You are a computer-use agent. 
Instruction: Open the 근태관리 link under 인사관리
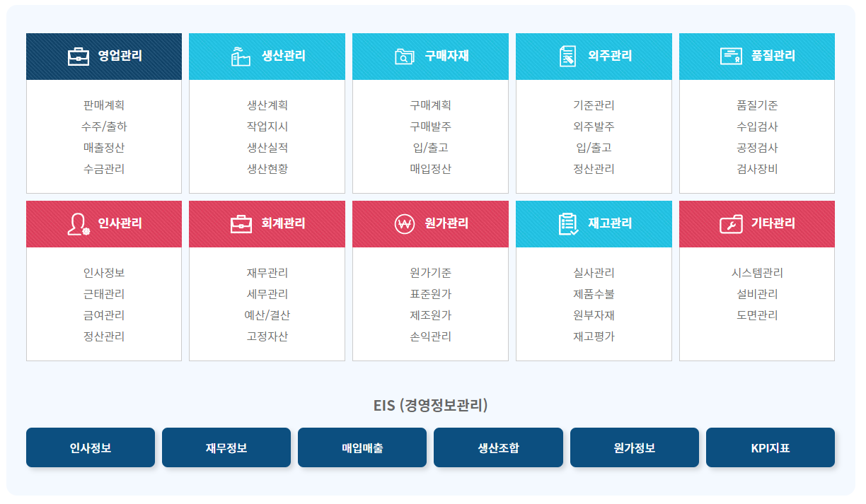pyautogui.click(x=104, y=294)
